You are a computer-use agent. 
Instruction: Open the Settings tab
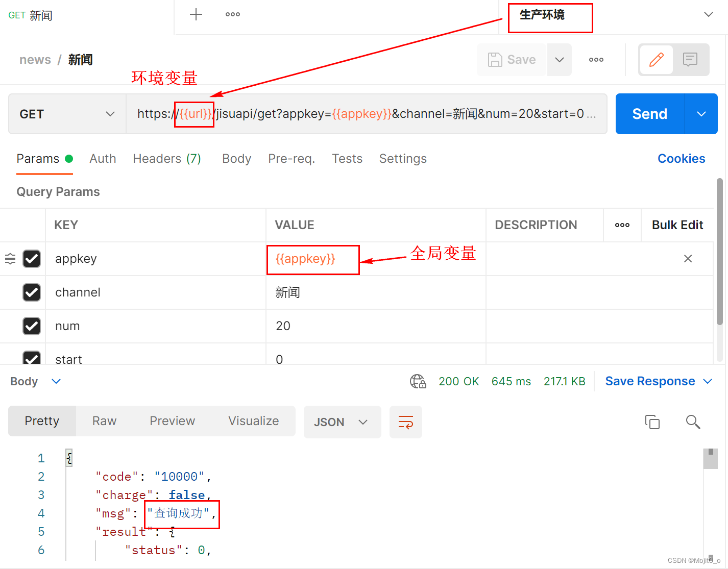[403, 159]
